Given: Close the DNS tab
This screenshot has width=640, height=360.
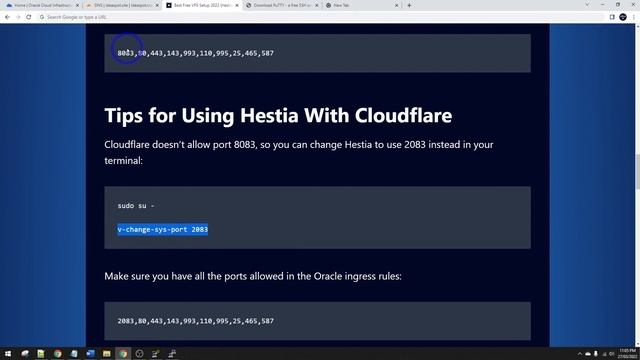Looking at the screenshot, I should click(157, 5).
